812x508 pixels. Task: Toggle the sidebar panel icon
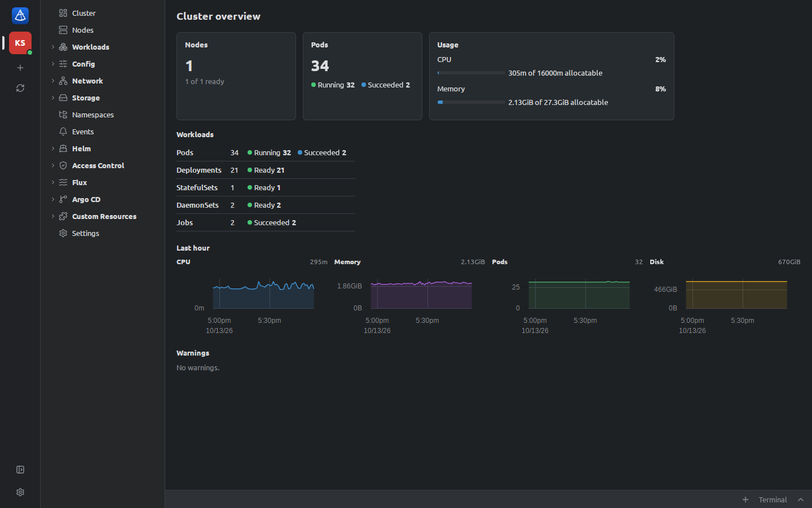[20, 470]
